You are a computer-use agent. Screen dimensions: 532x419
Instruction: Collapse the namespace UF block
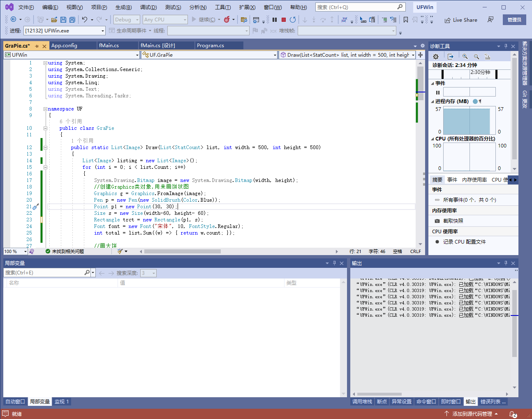(45, 109)
